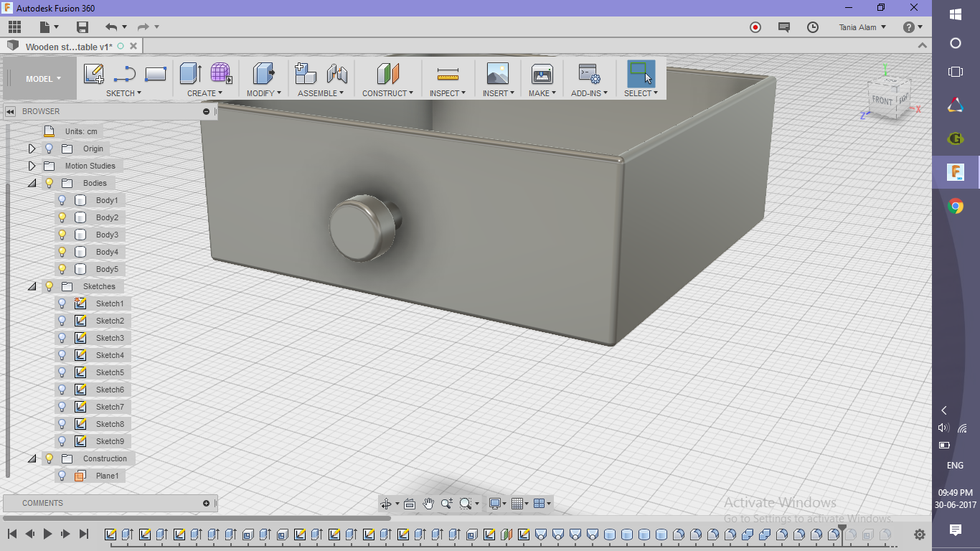Launch the Scripts and Add-Ins icon
Image resolution: width=980 pixels, height=551 pixels.
pyautogui.click(x=589, y=74)
